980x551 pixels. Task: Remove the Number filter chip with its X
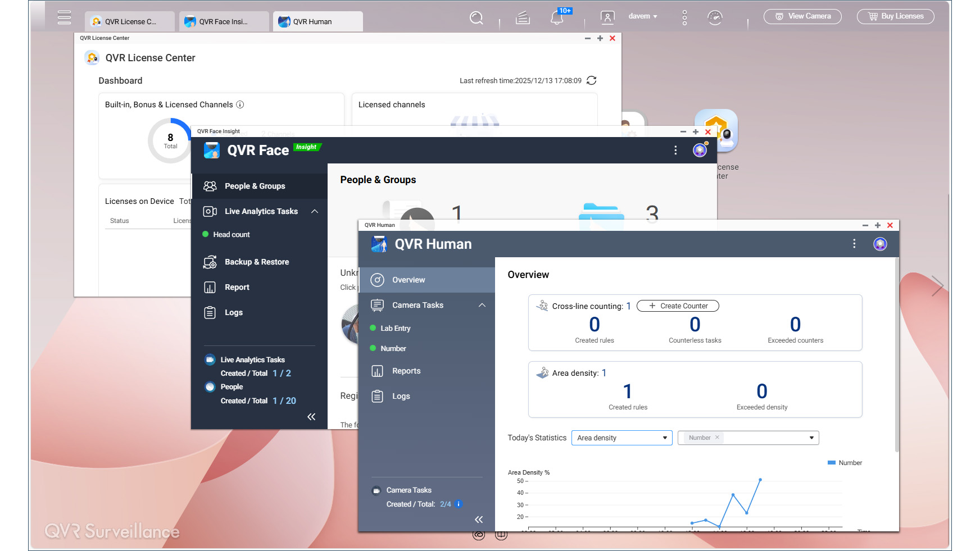pos(718,437)
